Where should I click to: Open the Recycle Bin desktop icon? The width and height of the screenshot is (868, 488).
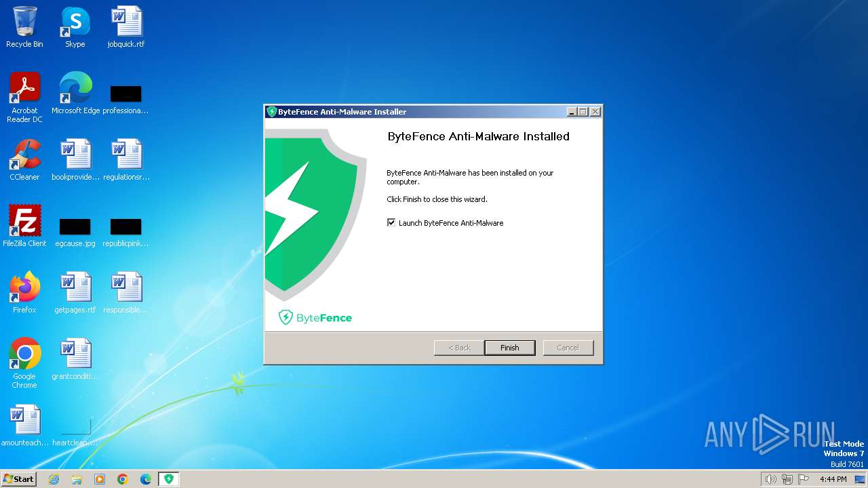[x=24, y=27]
